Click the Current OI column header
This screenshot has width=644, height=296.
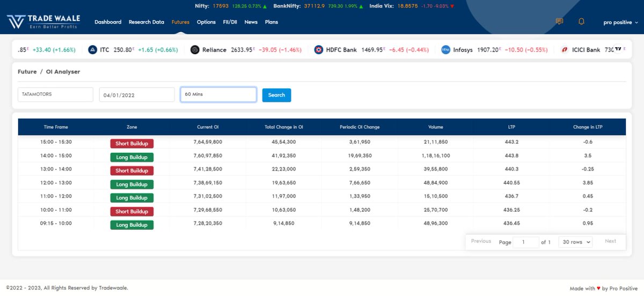click(x=208, y=127)
